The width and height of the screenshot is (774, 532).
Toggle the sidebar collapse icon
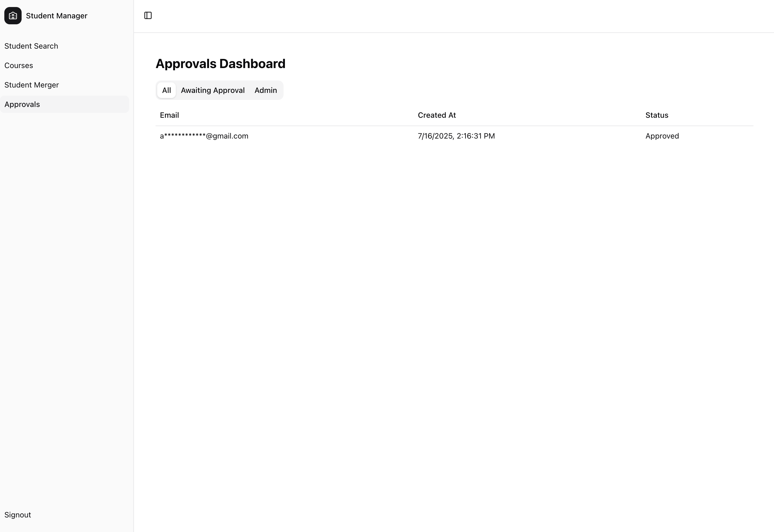148,15
